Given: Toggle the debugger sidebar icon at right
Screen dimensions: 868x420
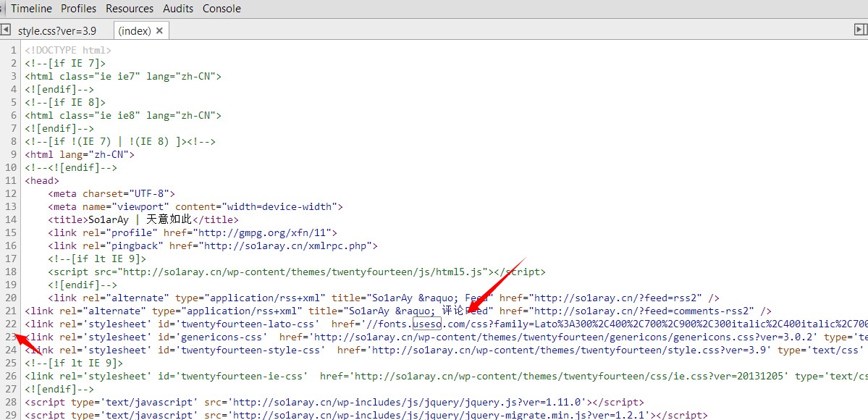Looking at the screenshot, I should 860,30.
